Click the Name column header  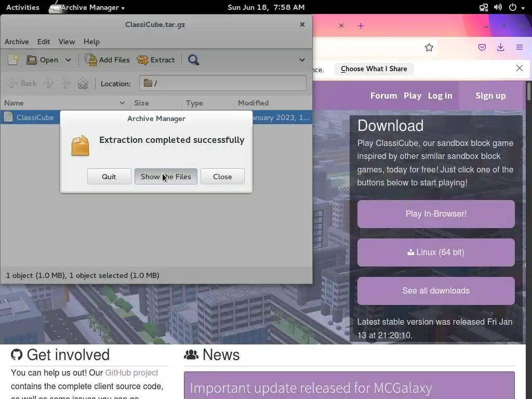(65, 103)
